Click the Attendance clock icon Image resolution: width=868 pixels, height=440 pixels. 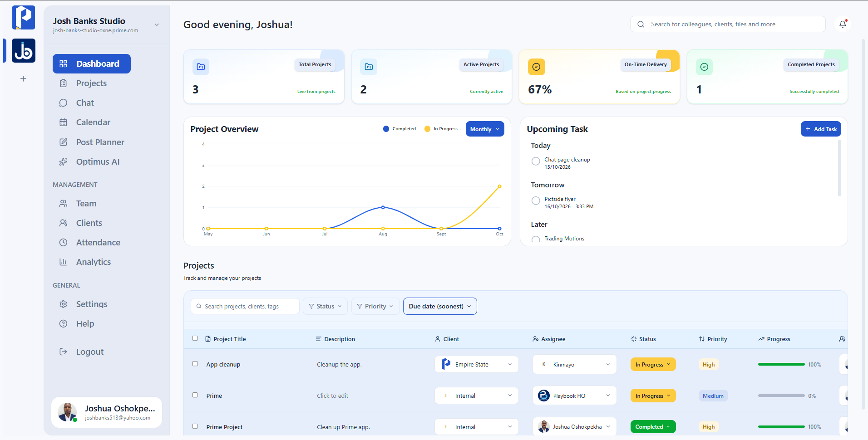(x=64, y=243)
